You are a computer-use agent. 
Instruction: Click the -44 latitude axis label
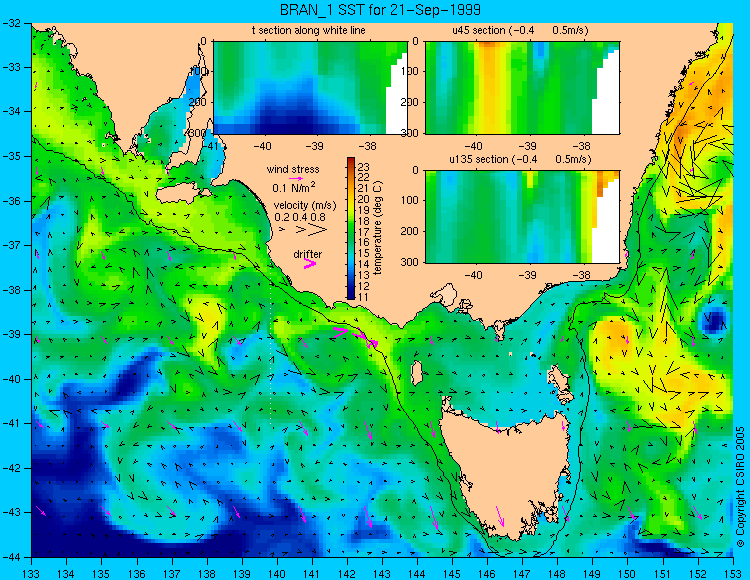pos(10,557)
